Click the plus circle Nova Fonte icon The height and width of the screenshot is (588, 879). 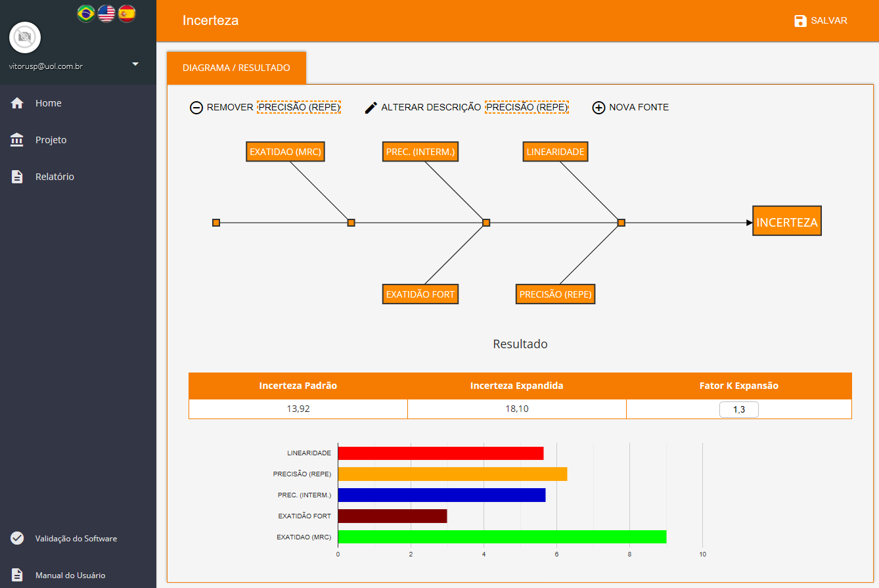coord(598,108)
